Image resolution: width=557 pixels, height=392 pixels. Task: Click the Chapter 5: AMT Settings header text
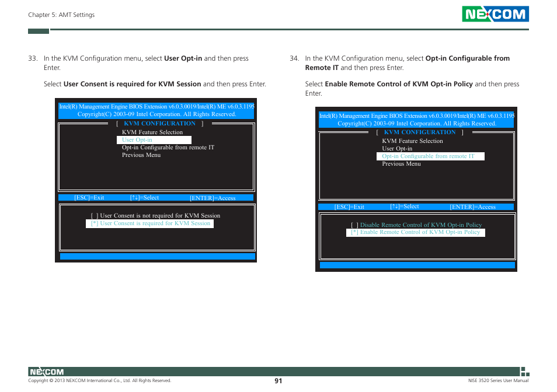(61, 15)
